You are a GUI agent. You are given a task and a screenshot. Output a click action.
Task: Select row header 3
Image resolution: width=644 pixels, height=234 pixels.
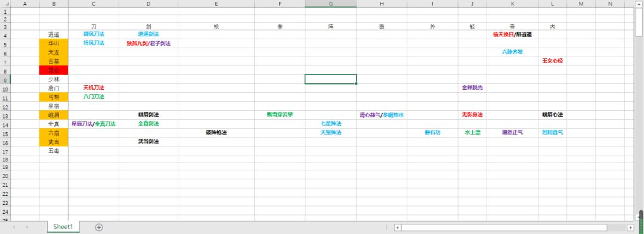coord(5,26)
